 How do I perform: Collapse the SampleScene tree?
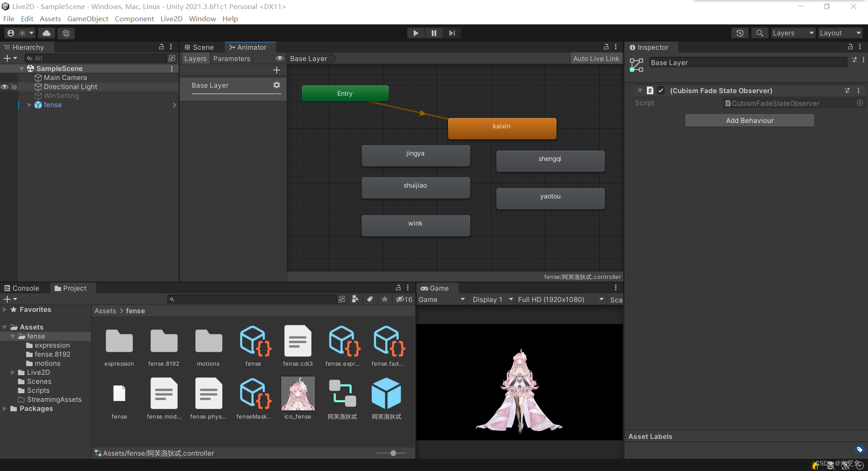tap(22, 69)
